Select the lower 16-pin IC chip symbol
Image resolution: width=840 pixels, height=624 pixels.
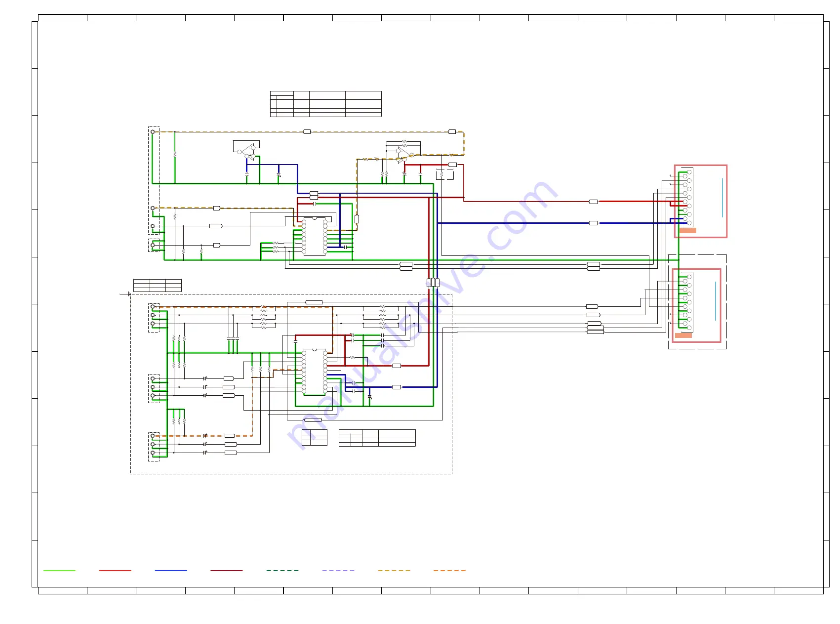[315, 372]
